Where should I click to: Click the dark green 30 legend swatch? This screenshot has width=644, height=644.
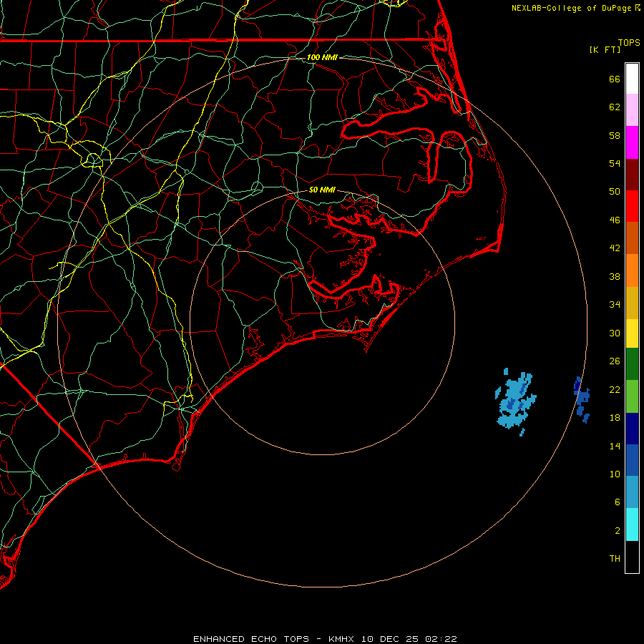coord(632,364)
